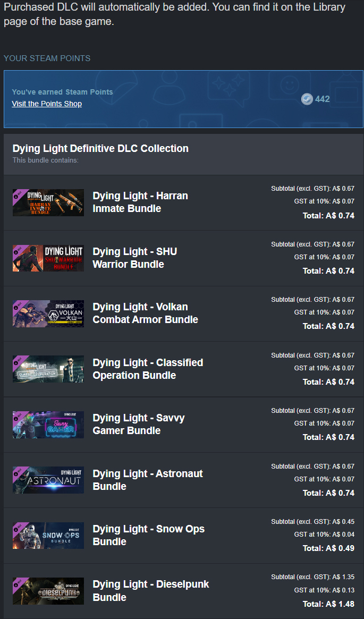Viewport: 364px width, 619px height.
Task: Open Harran Inmate Bundle thumbnail
Action: pyautogui.click(x=48, y=202)
